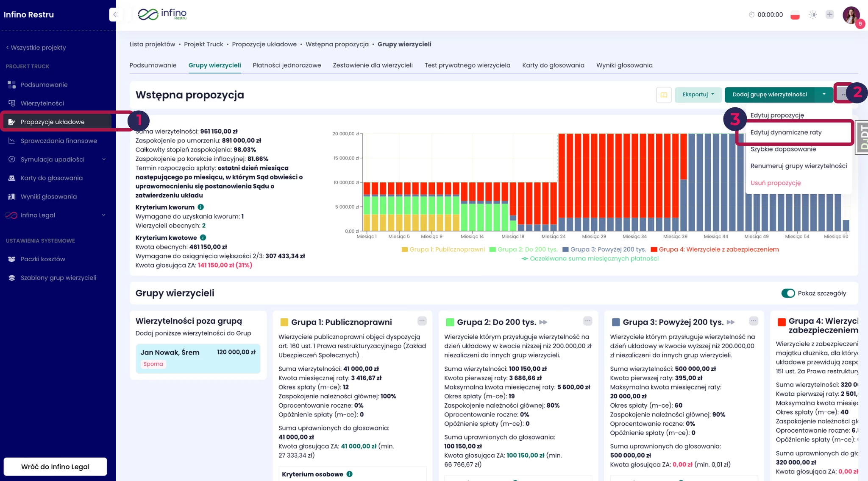Open Sprawozdania finansowe in sidebar
This screenshot has width=868, height=481.
click(58, 141)
